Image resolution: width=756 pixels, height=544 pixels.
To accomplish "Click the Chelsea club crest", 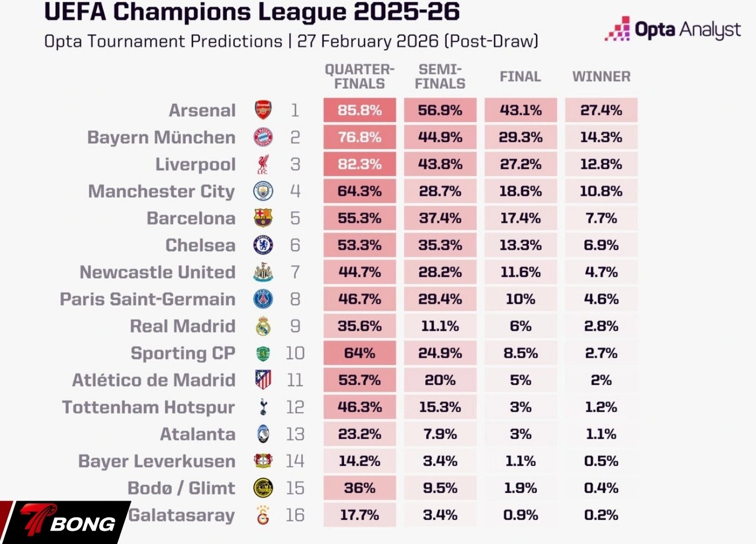I will (263, 245).
